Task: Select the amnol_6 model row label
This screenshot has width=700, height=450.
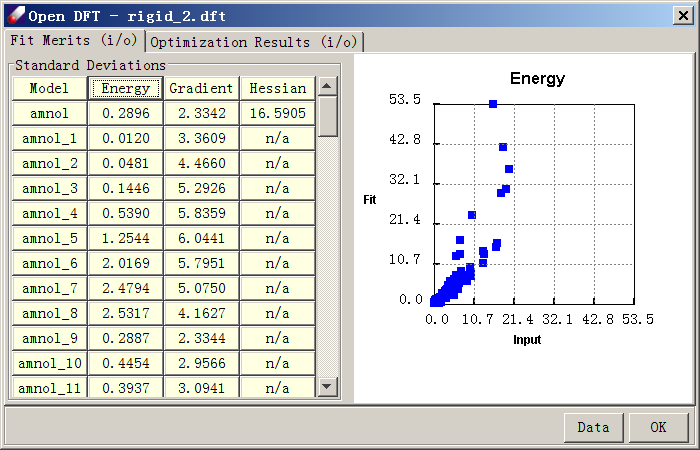Action: tap(49, 263)
